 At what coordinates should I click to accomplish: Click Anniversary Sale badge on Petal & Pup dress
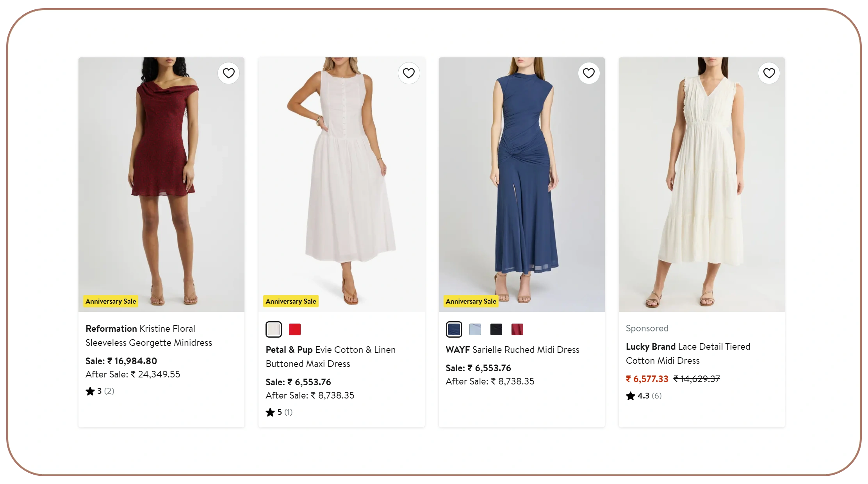click(291, 301)
